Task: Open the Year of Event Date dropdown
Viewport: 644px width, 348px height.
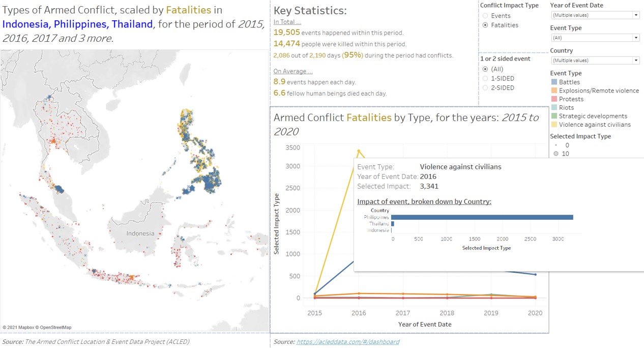Action: click(x=595, y=15)
